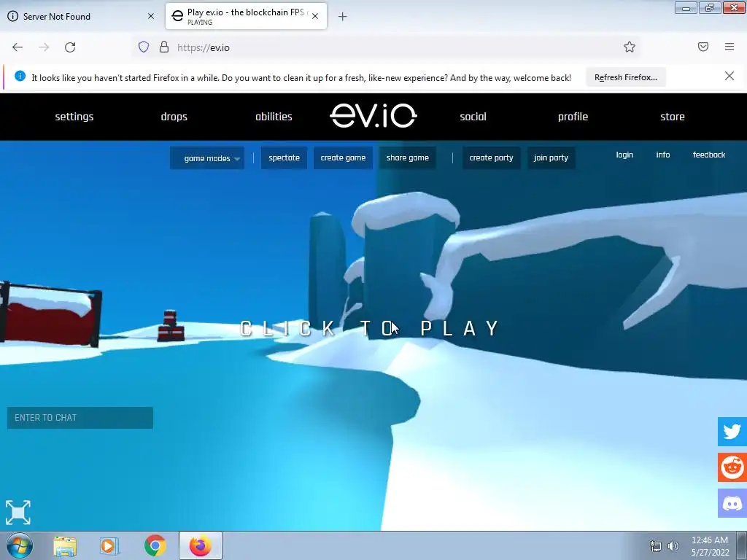Open the drops menu item
This screenshot has width=747, height=560.
[x=174, y=117]
